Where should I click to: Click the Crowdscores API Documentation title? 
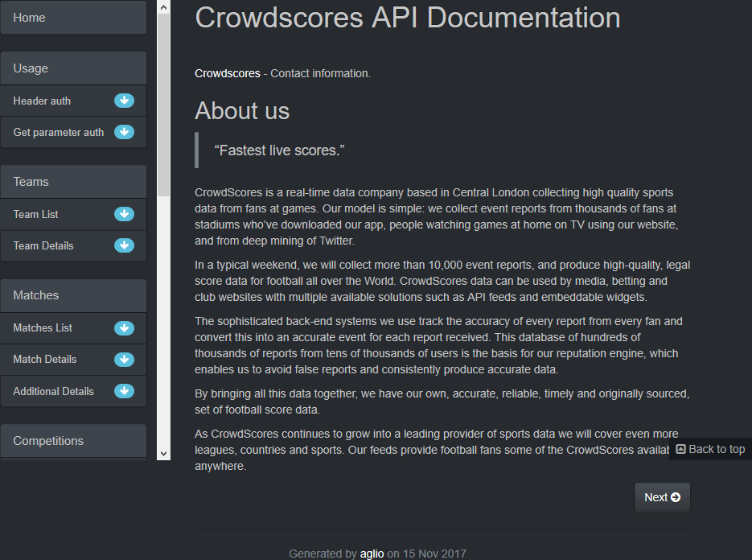pos(408,18)
